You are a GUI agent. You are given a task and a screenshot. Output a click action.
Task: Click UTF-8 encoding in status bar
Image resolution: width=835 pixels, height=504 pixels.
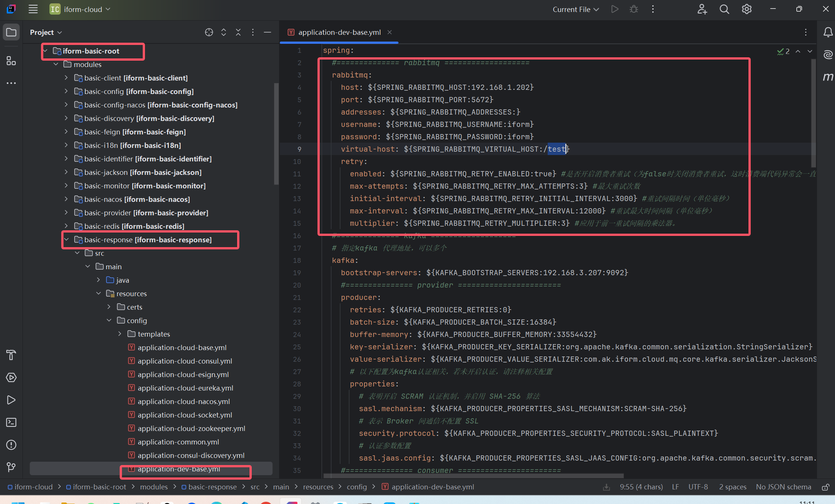pos(698,487)
